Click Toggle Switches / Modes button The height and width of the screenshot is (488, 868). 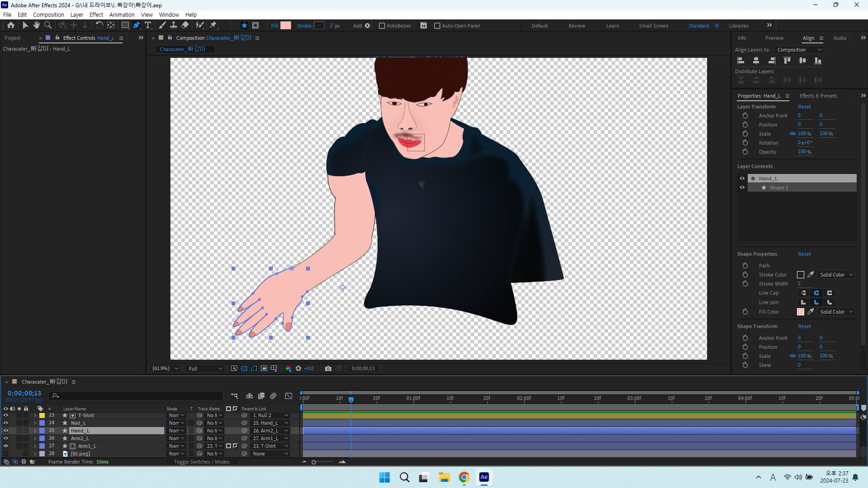point(202,462)
